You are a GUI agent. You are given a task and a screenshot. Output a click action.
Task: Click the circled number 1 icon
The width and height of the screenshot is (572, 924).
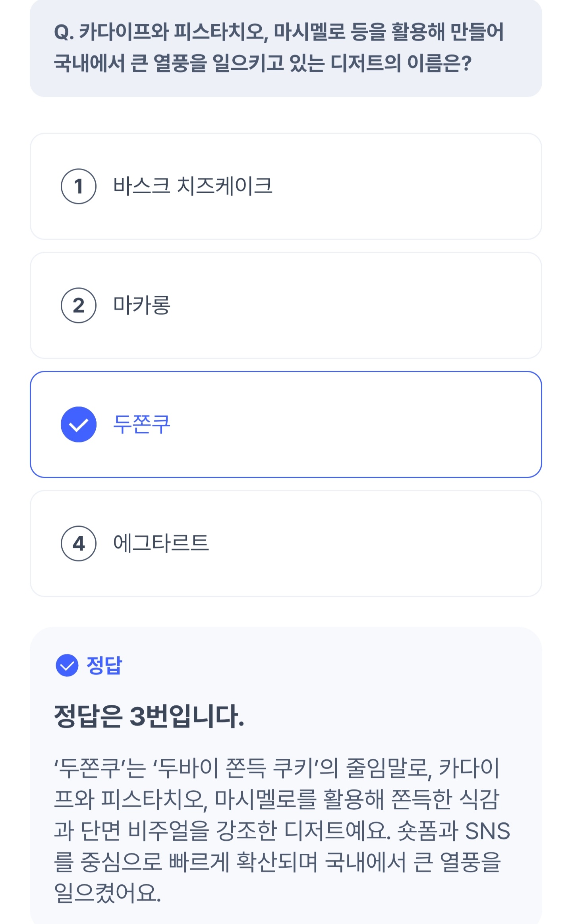pyautogui.click(x=79, y=186)
